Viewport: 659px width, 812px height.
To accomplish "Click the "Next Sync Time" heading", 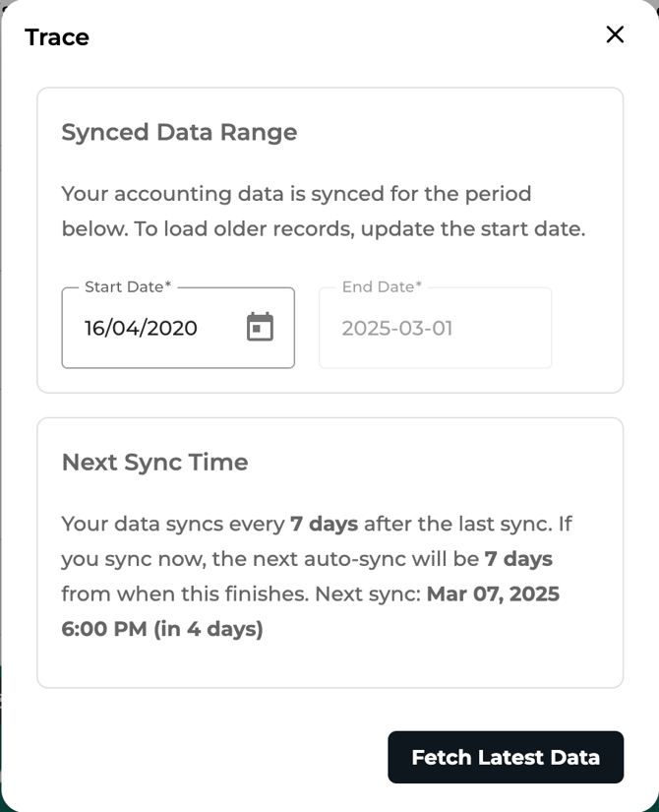I will pos(154,462).
